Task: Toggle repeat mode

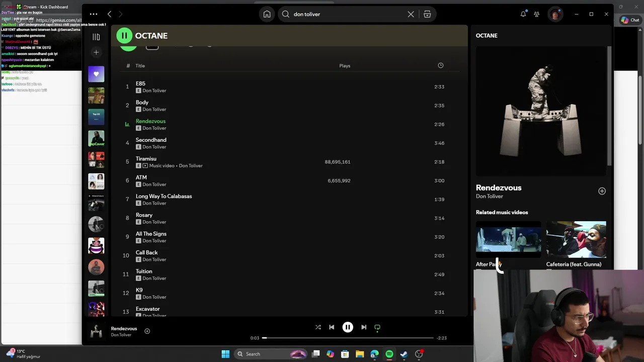Action: coord(377,327)
